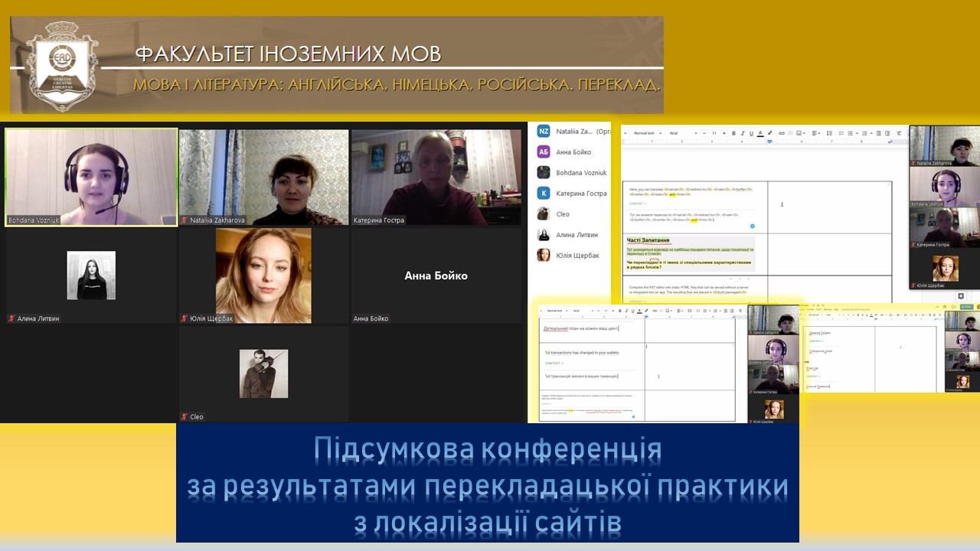Click bulleted list icon in top-right document

coord(851,133)
